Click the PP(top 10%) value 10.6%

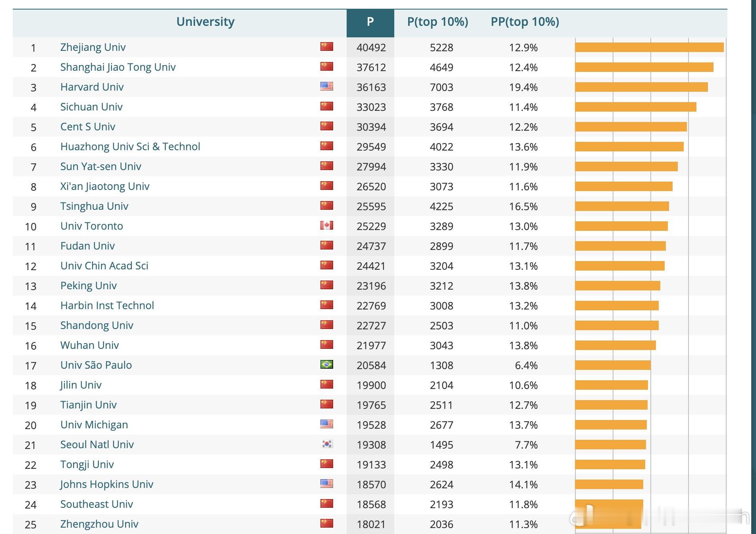(523, 385)
